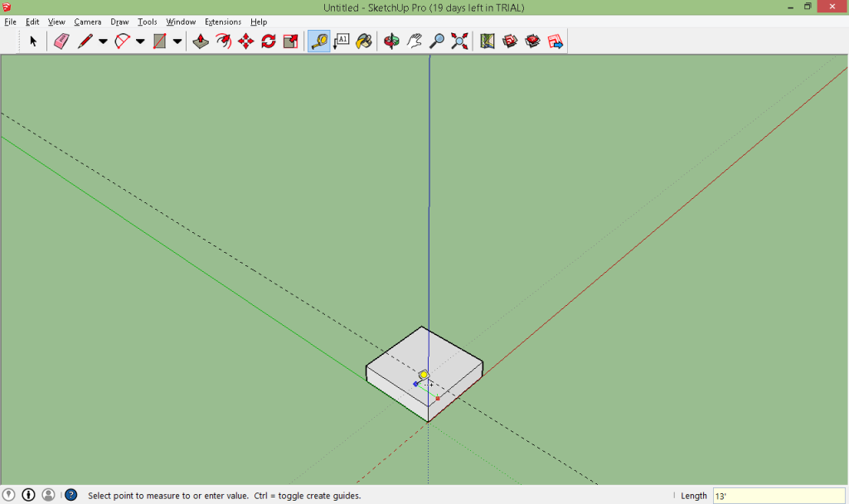Select the Scale tool
This screenshot has height=504, width=849.
point(289,40)
